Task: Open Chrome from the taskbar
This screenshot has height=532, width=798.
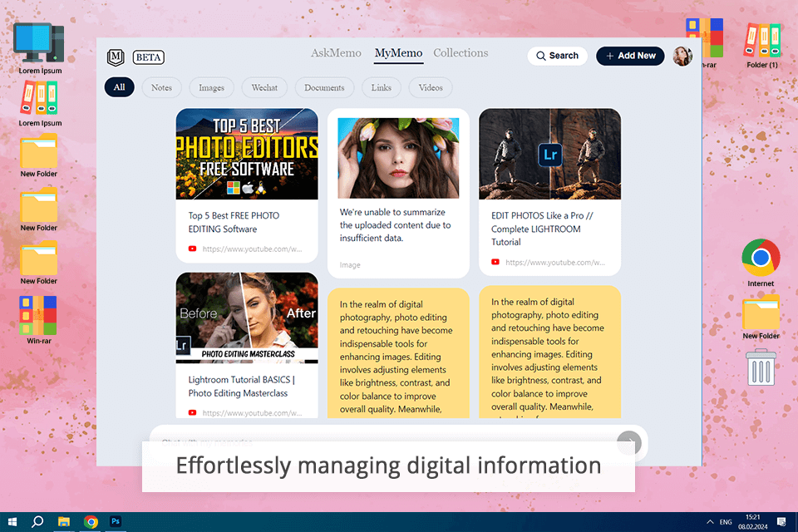Action: tap(91, 522)
